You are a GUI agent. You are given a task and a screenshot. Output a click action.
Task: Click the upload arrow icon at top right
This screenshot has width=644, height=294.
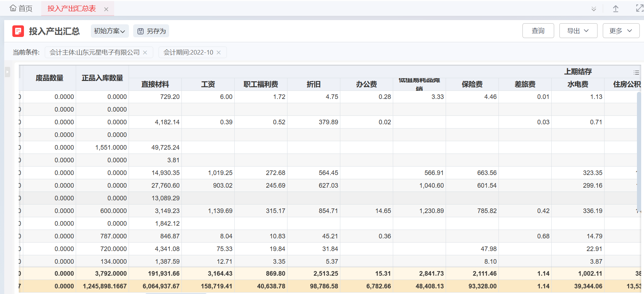click(615, 9)
